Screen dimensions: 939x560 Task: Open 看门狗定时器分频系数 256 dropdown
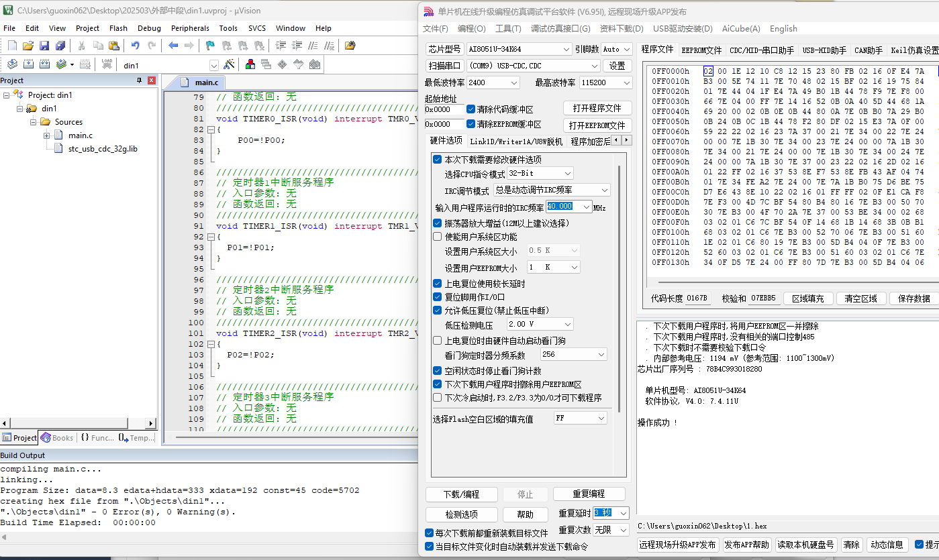[x=573, y=355]
